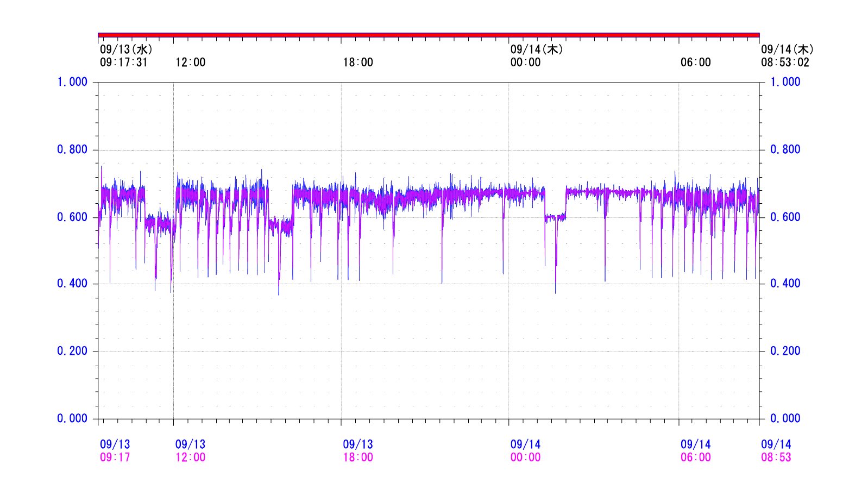Click the 09/14(木) label above 08:53:02
The image size is (868, 489).
788,49
